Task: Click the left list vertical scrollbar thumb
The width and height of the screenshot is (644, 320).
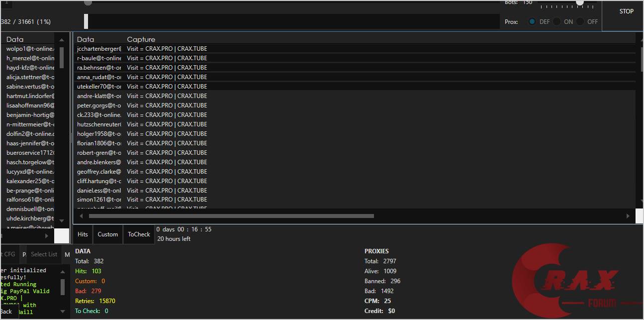Action: pyautogui.click(x=62, y=58)
